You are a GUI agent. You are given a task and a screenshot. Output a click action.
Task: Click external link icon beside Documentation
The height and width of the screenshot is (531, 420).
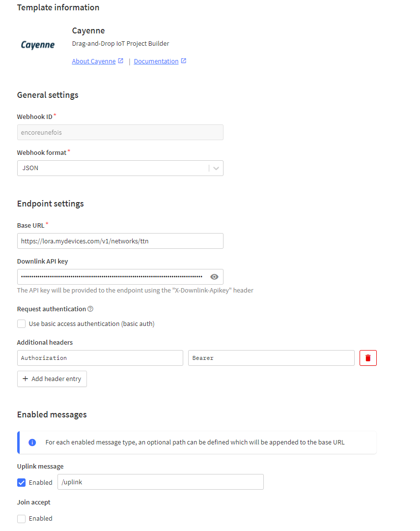(x=183, y=61)
